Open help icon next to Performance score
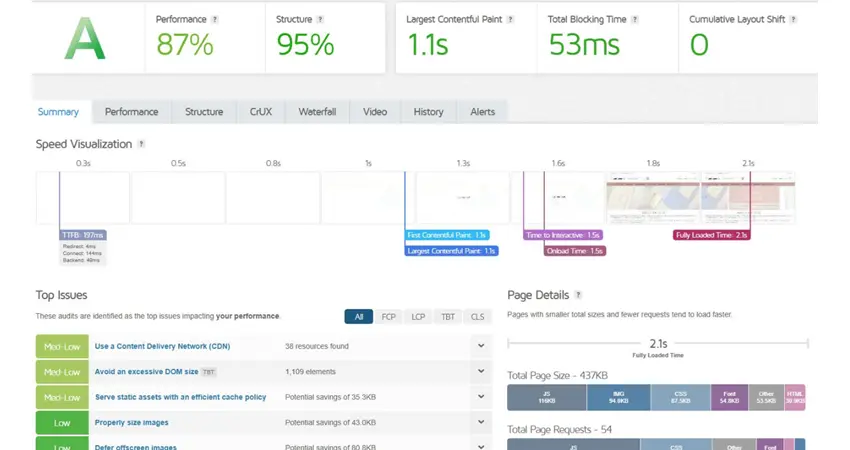This screenshot has height=450, width=850. point(215,20)
